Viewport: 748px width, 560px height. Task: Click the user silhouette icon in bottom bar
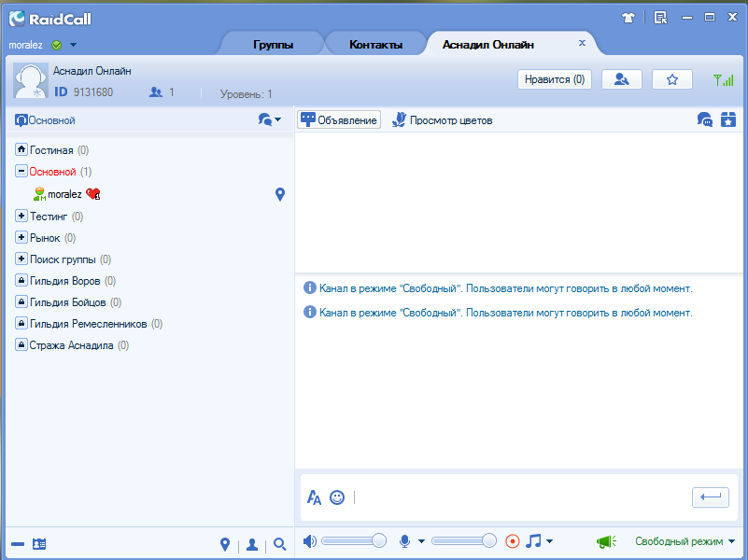(x=252, y=544)
